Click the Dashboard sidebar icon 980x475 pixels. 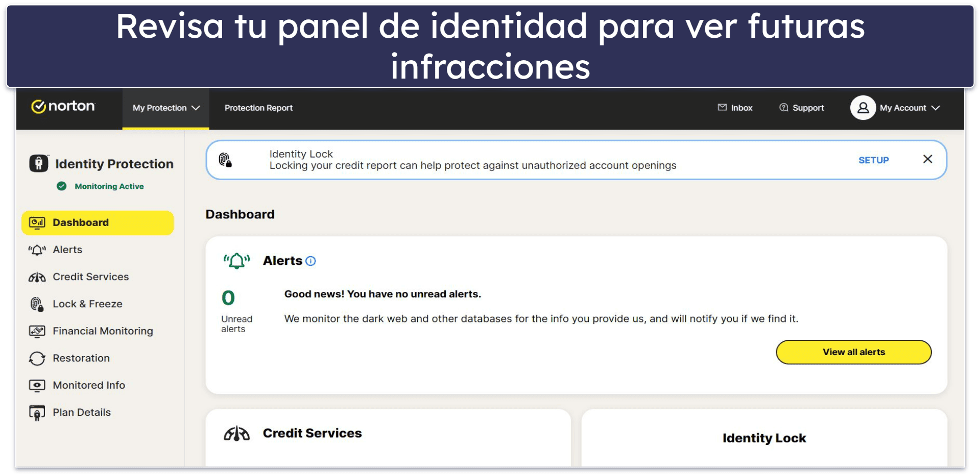coord(37,223)
